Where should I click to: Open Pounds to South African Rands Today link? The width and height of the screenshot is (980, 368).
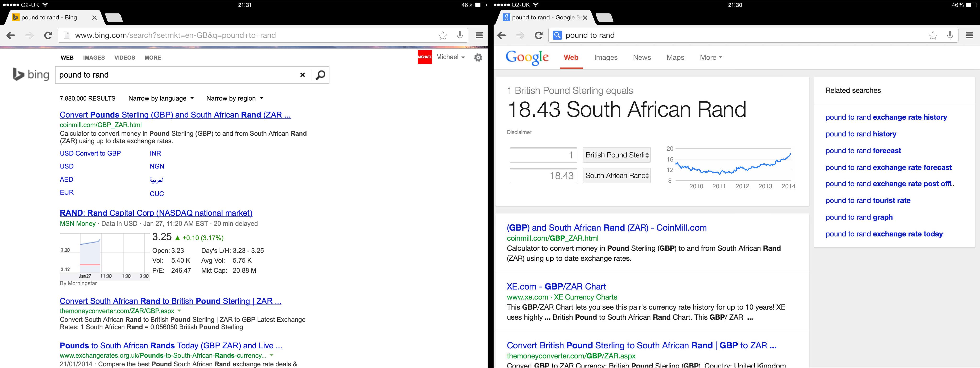point(171,345)
